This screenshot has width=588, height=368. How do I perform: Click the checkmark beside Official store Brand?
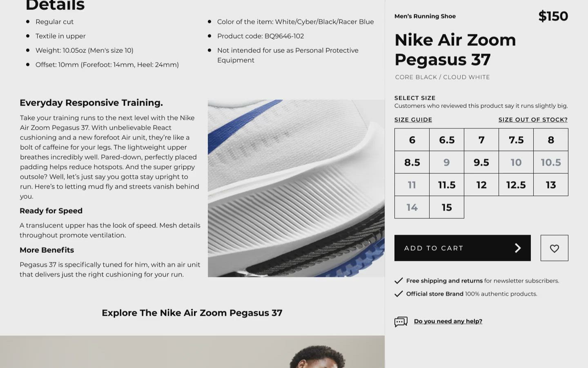(399, 294)
